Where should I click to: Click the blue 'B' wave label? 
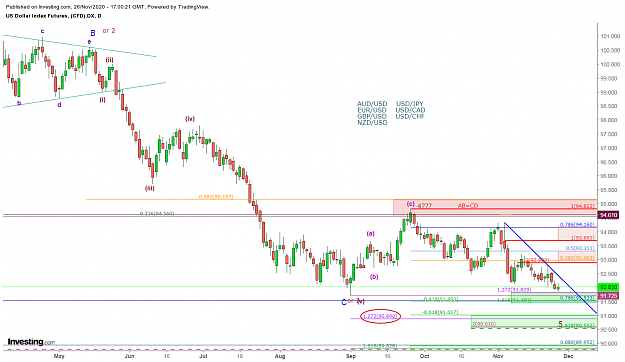(92, 33)
